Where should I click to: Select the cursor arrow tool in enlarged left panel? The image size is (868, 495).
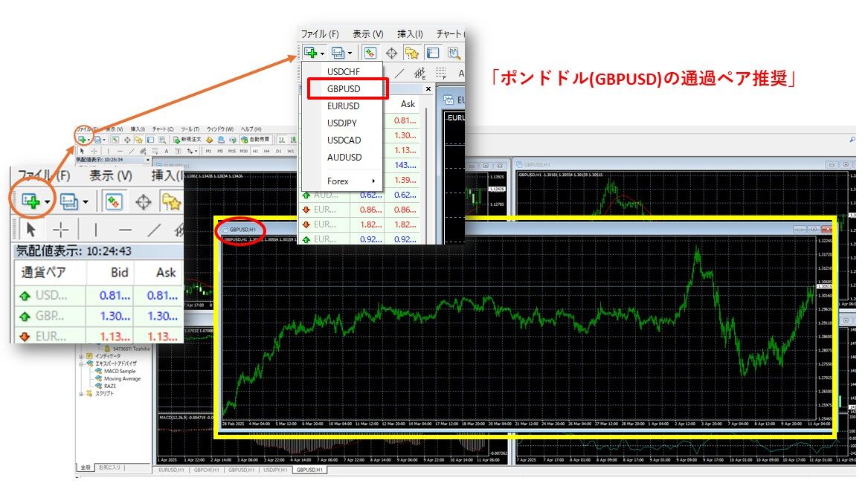coord(30,229)
